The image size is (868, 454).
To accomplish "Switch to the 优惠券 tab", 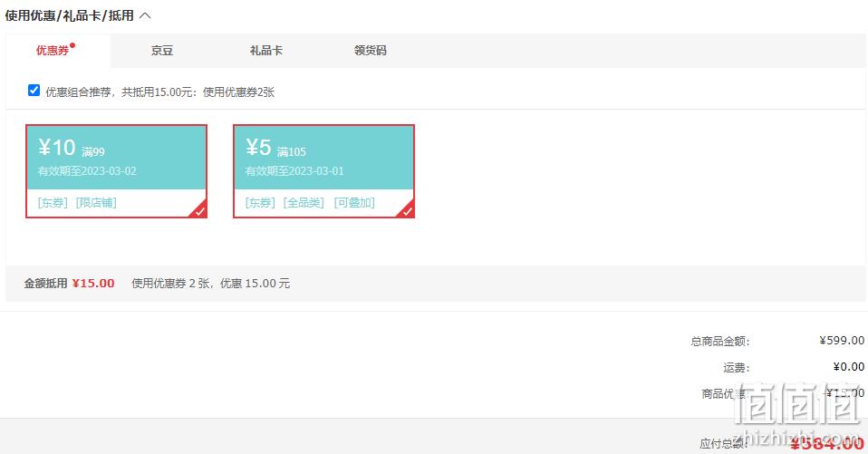I will click(58, 51).
